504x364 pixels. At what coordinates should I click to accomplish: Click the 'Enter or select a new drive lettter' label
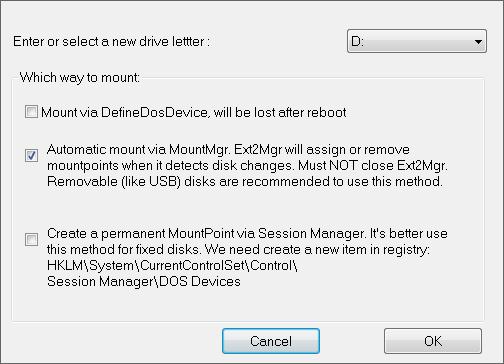point(111,41)
